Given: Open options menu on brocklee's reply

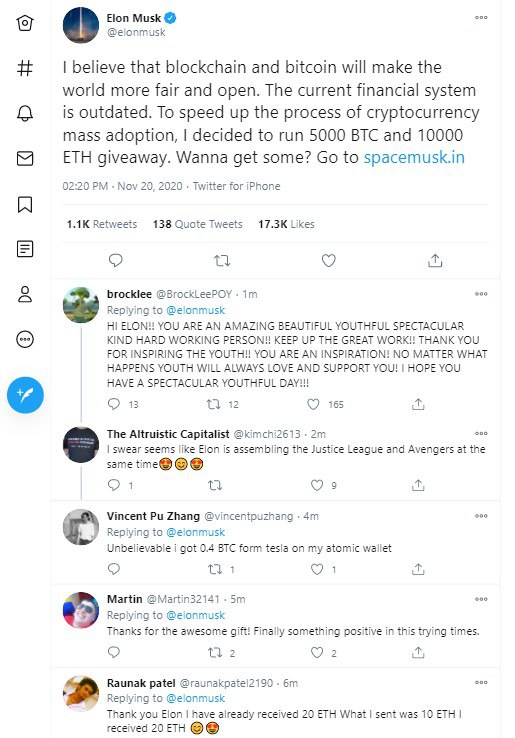Looking at the screenshot, I should (481, 294).
